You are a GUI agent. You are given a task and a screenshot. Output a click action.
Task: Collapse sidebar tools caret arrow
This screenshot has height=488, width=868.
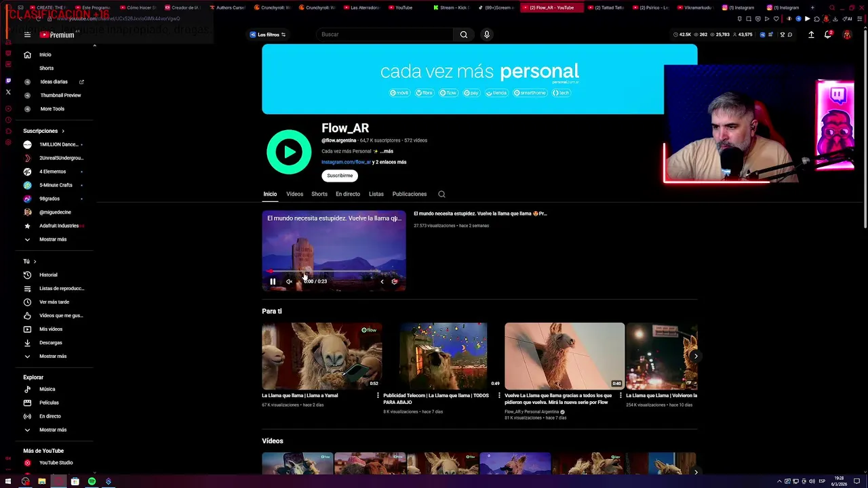click(94, 45)
